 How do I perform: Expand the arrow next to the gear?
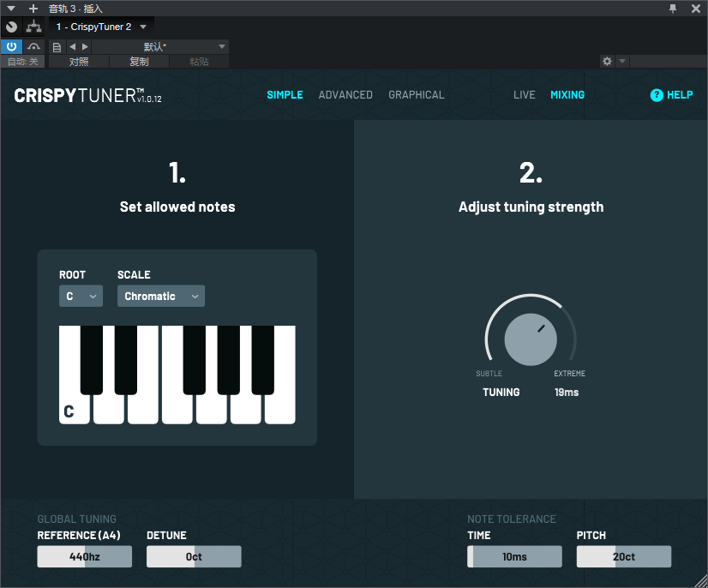pyautogui.click(x=621, y=61)
